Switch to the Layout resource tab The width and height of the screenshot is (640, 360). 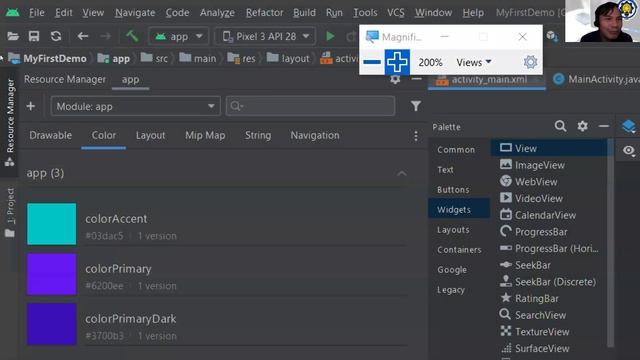[x=150, y=136]
